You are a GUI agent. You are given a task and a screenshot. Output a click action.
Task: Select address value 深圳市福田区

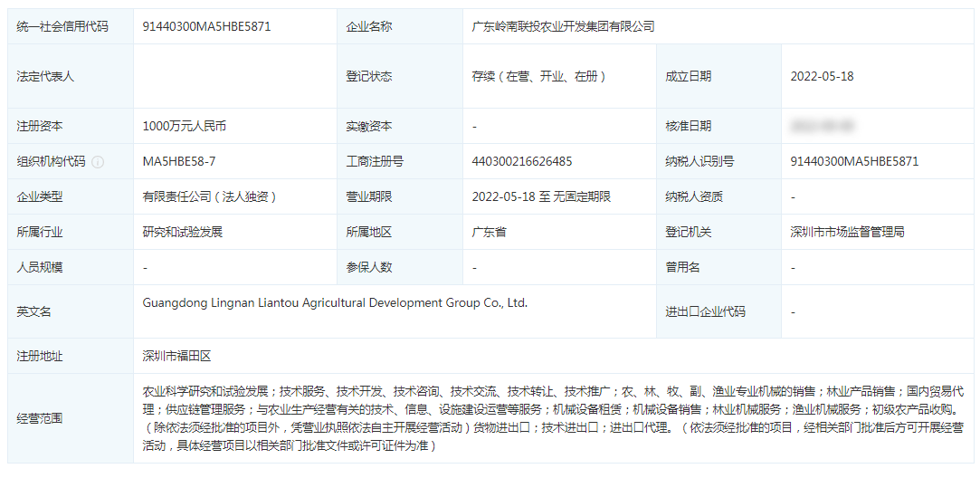tap(176, 356)
